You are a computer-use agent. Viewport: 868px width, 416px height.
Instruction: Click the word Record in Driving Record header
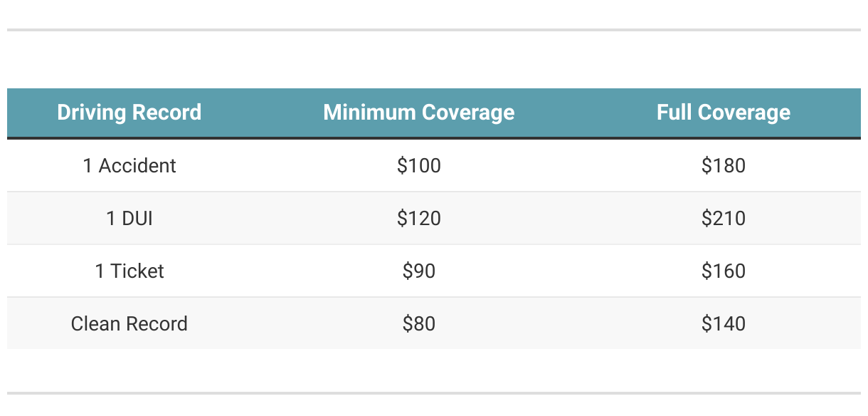[x=167, y=113]
